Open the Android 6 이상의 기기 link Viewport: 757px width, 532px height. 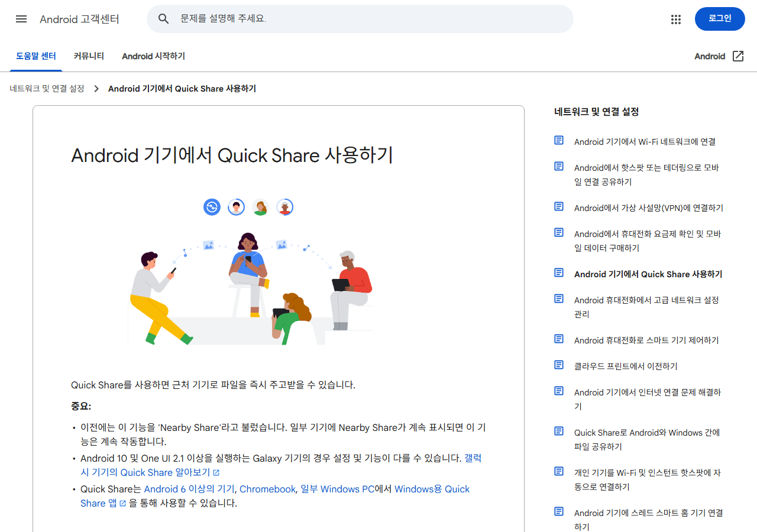click(189, 489)
